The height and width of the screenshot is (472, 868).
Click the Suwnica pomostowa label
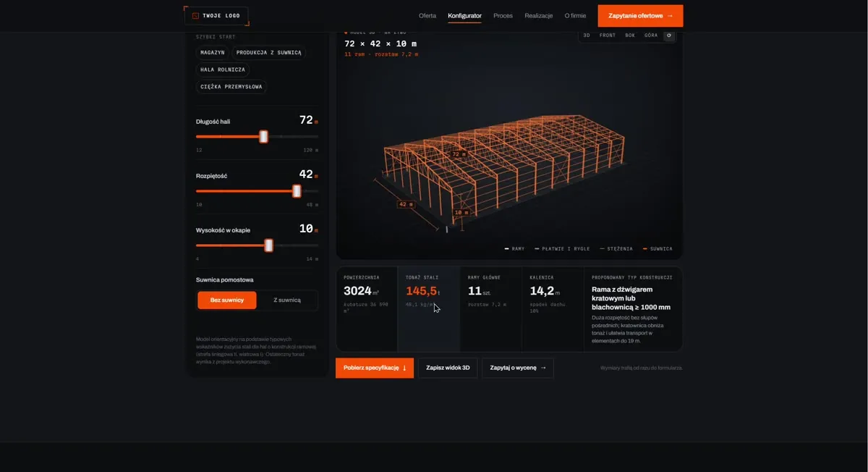point(225,279)
